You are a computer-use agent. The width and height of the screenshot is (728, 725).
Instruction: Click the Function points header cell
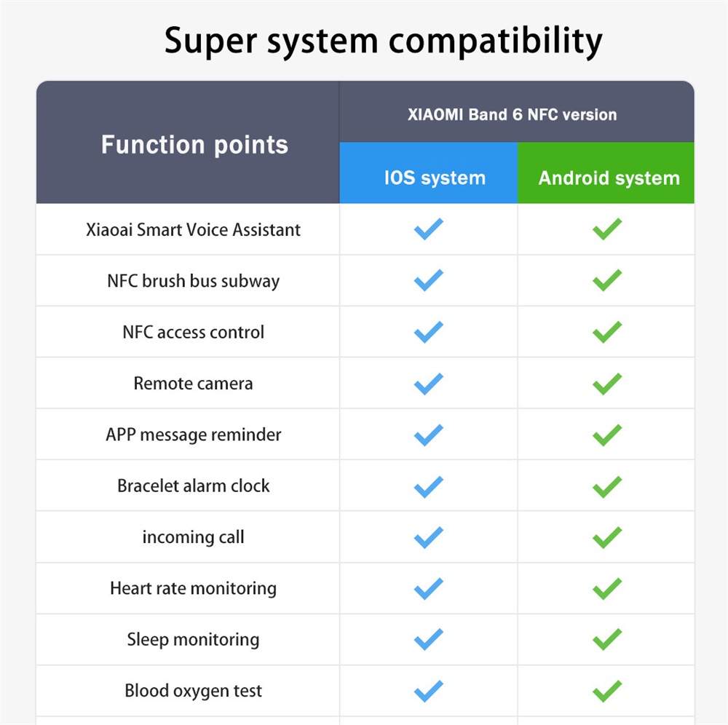(194, 144)
